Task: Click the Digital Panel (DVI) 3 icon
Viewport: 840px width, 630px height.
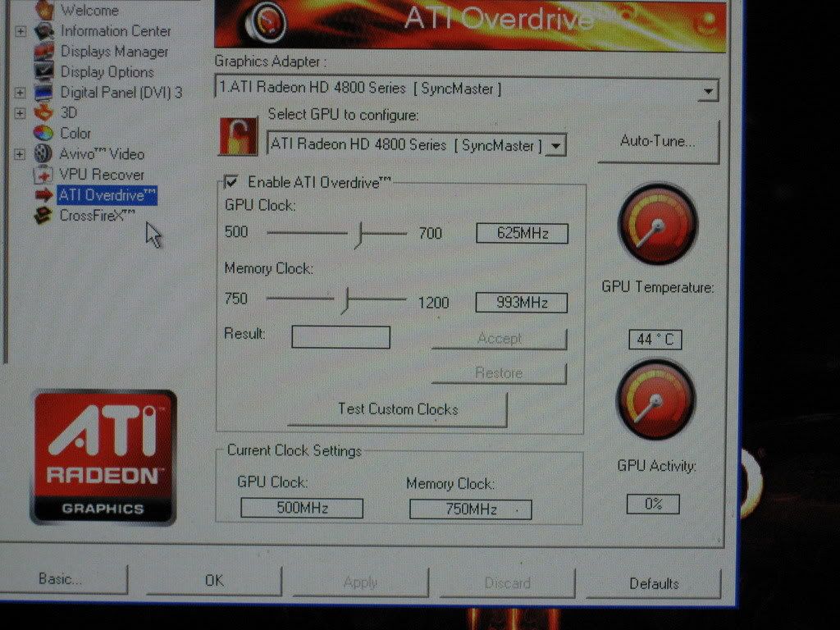Action: [x=44, y=92]
